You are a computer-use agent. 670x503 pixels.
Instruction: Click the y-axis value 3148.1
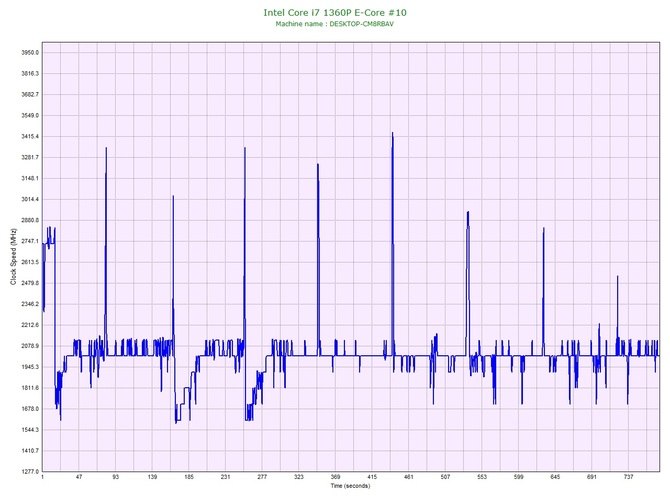coord(30,178)
